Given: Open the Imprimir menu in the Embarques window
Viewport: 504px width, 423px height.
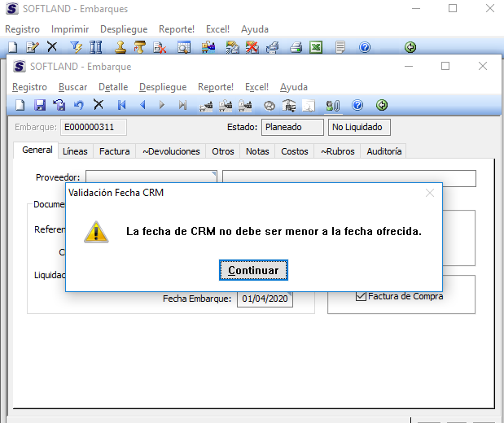Looking at the screenshot, I should [70, 29].
